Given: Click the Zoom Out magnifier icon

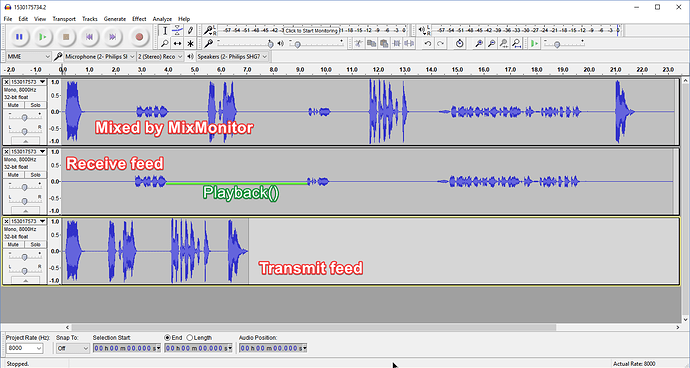Looking at the screenshot, I should point(492,43).
